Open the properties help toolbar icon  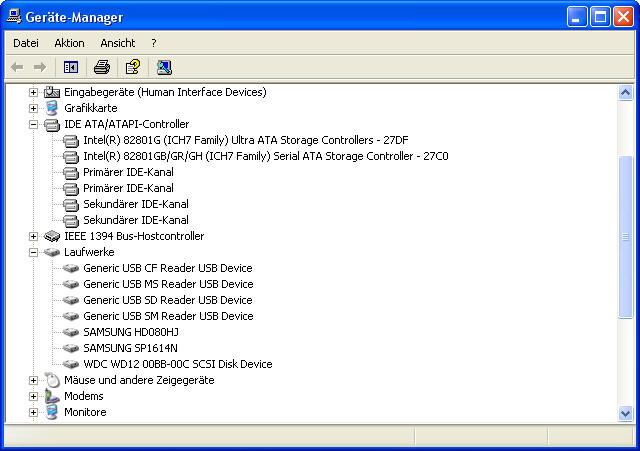pos(133,67)
